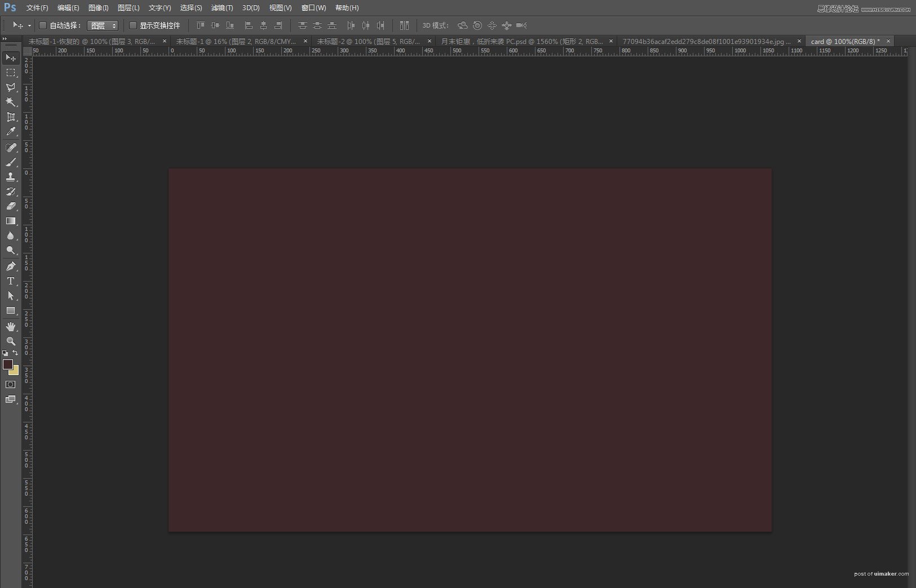Screen dimensions: 916x588
Task: Click Align right edges button
Action: (278, 25)
